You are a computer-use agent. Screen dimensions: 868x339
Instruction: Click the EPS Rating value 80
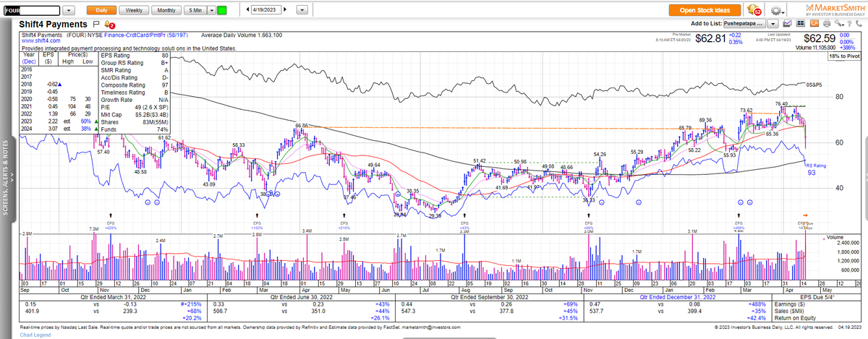click(165, 56)
